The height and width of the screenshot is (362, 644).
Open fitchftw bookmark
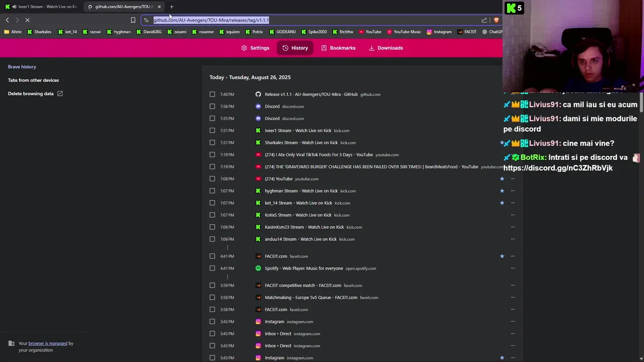point(343,32)
